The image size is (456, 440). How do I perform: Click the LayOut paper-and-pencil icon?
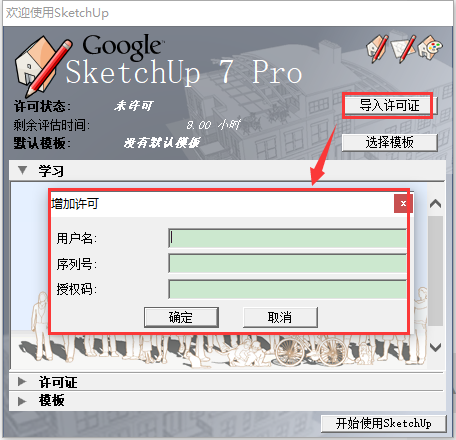tap(404, 49)
